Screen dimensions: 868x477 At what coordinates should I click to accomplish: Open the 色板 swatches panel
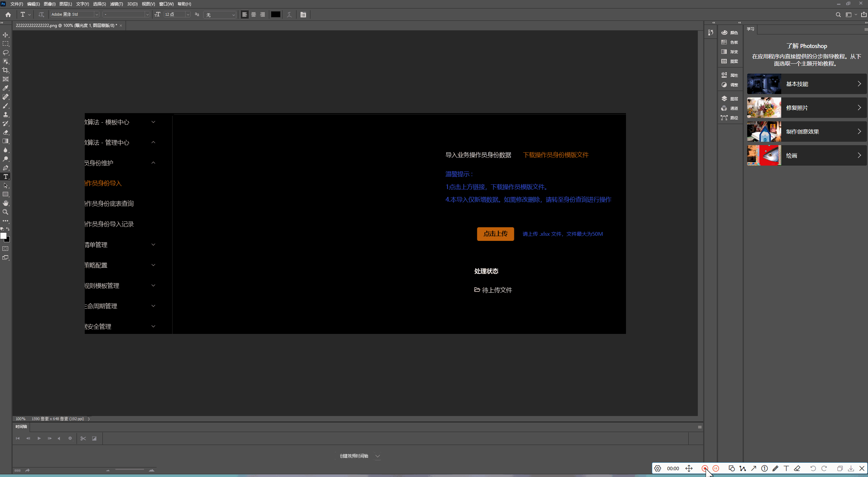coord(730,42)
